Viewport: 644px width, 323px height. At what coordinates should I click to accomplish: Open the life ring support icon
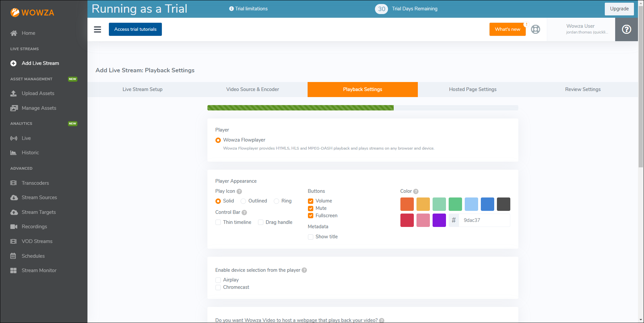(x=535, y=29)
